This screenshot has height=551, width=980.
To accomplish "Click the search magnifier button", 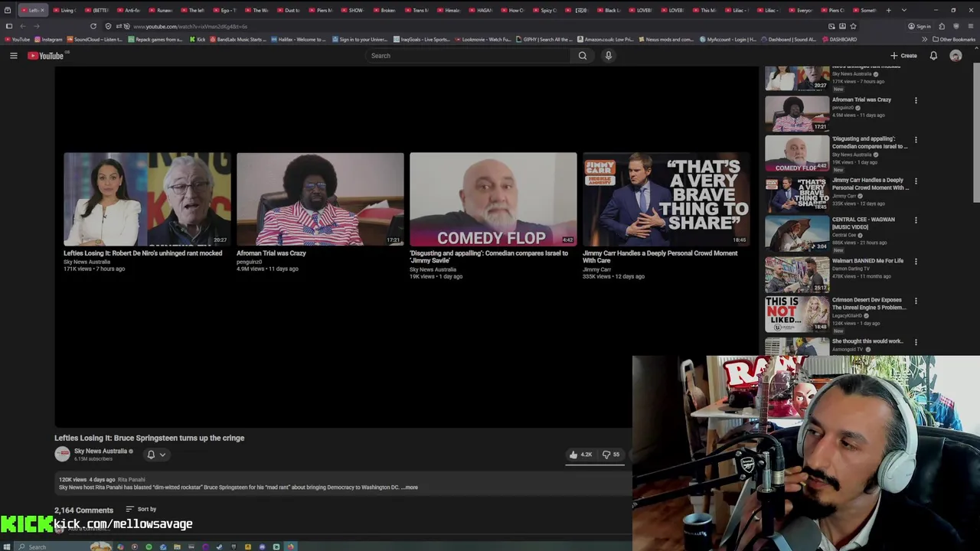I will pos(583,56).
